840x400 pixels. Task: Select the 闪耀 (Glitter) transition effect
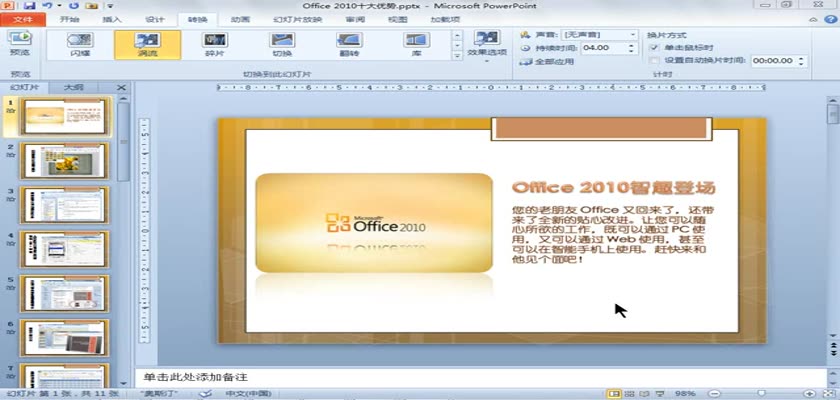click(x=80, y=45)
